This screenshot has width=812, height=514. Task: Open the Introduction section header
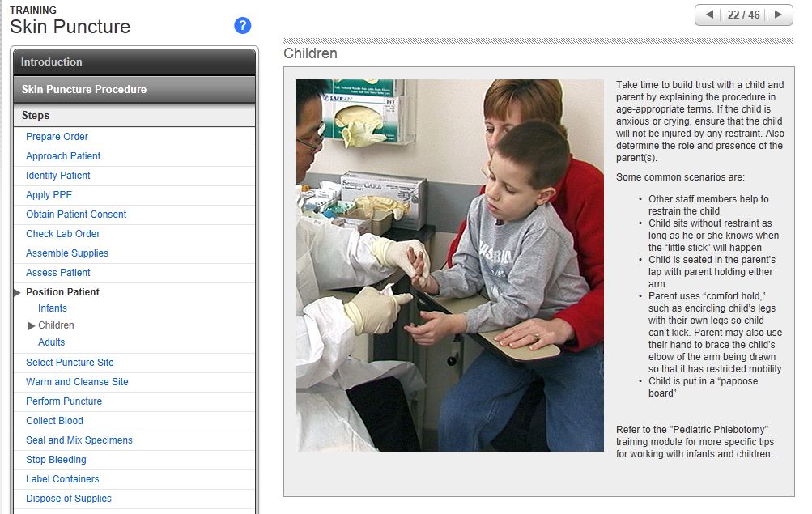[x=134, y=62]
